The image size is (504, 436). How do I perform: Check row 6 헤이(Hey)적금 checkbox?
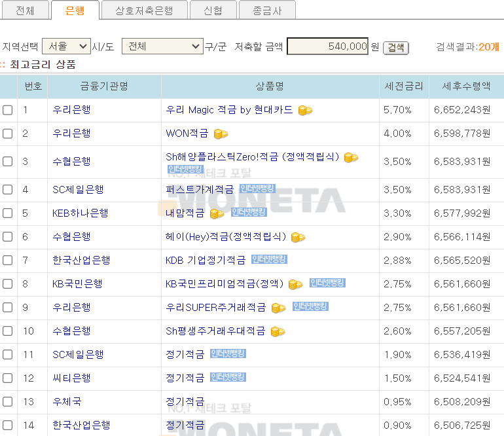[x=8, y=236]
